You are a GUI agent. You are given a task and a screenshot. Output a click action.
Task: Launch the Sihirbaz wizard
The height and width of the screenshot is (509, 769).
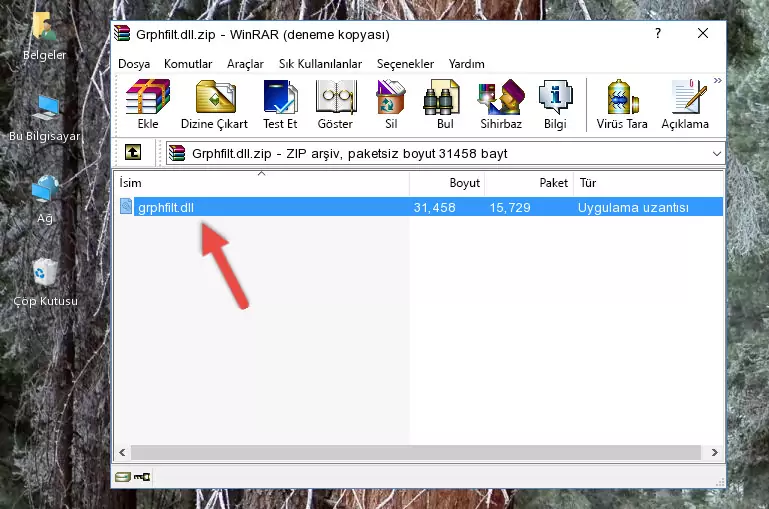tap(501, 104)
